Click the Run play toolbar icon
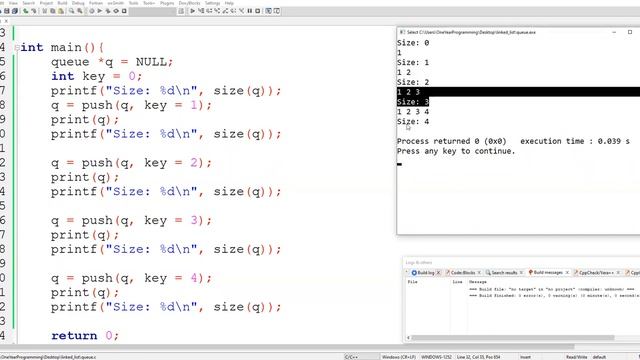640x360 pixels. click(x=100, y=11)
